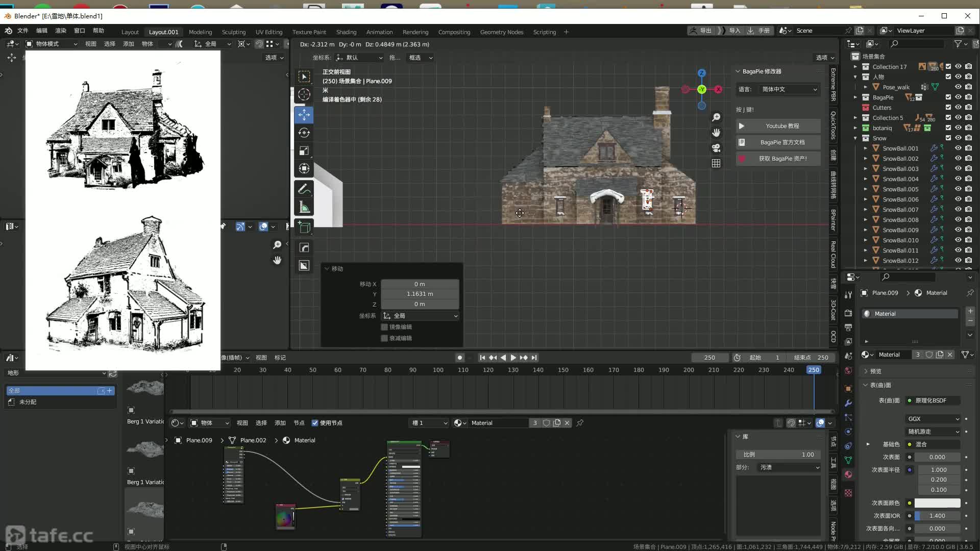Select the Add Cube tool
The width and height of the screenshot is (980, 551).
click(304, 227)
